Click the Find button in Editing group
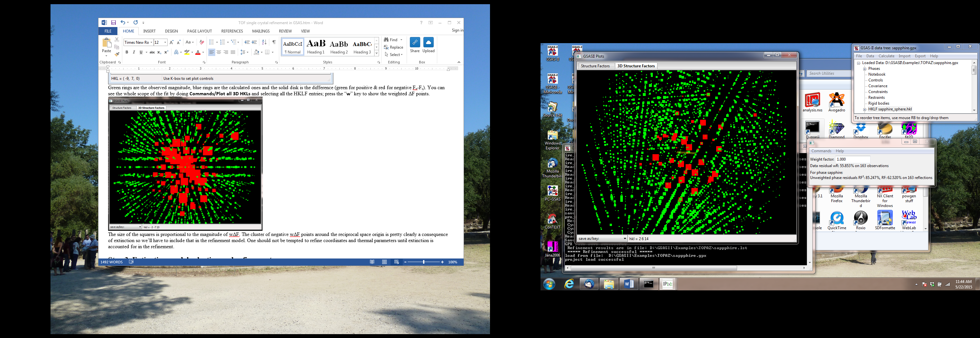This screenshot has height=338, width=980. point(391,40)
